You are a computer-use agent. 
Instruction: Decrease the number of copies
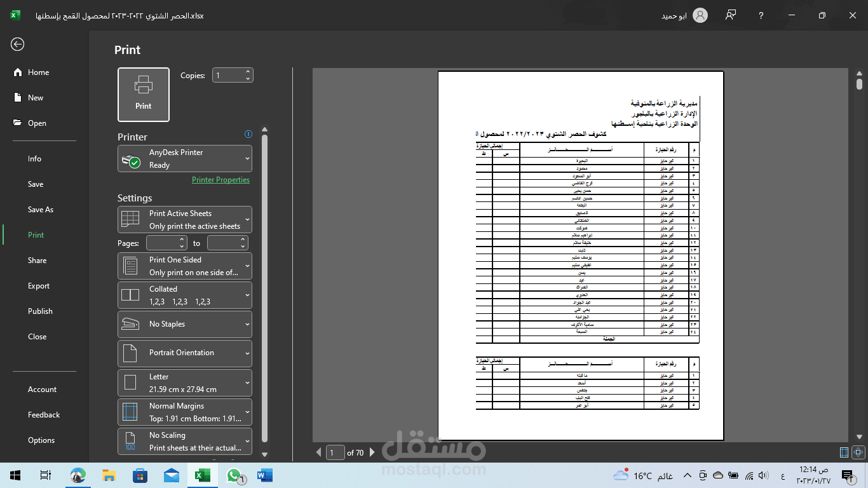point(248,79)
